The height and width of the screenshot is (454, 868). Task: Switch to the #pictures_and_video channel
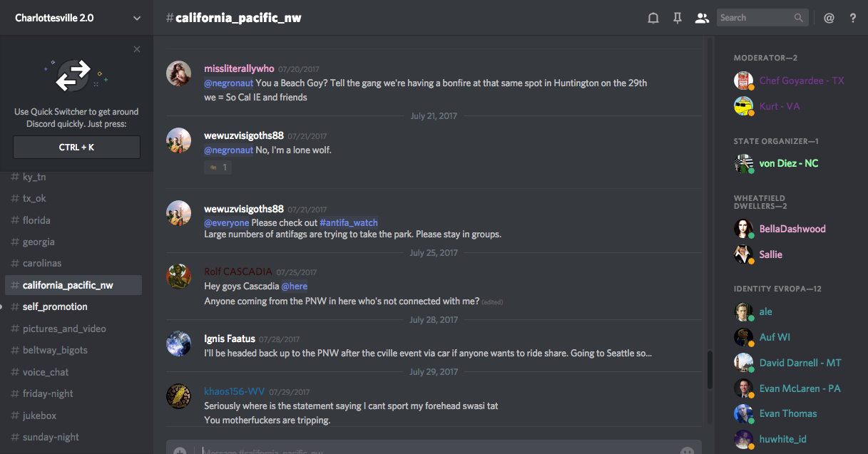pyautogui.click(x=64, y=329)
